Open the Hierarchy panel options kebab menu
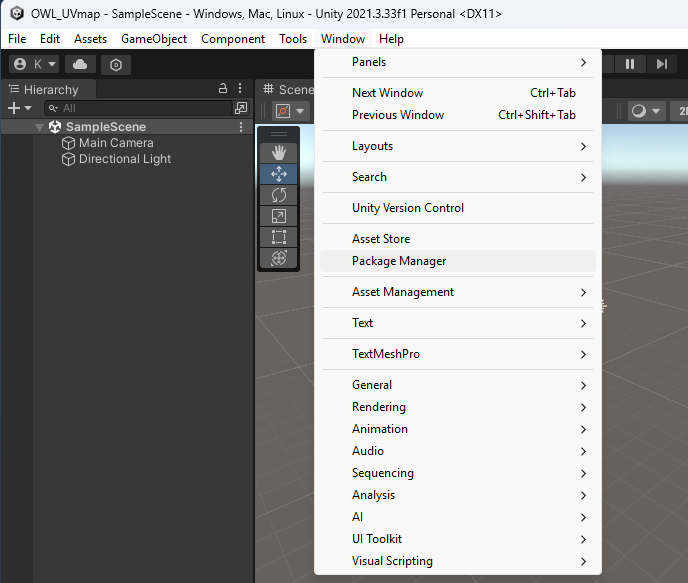This screenshot has height=583, width=688. 240,88
